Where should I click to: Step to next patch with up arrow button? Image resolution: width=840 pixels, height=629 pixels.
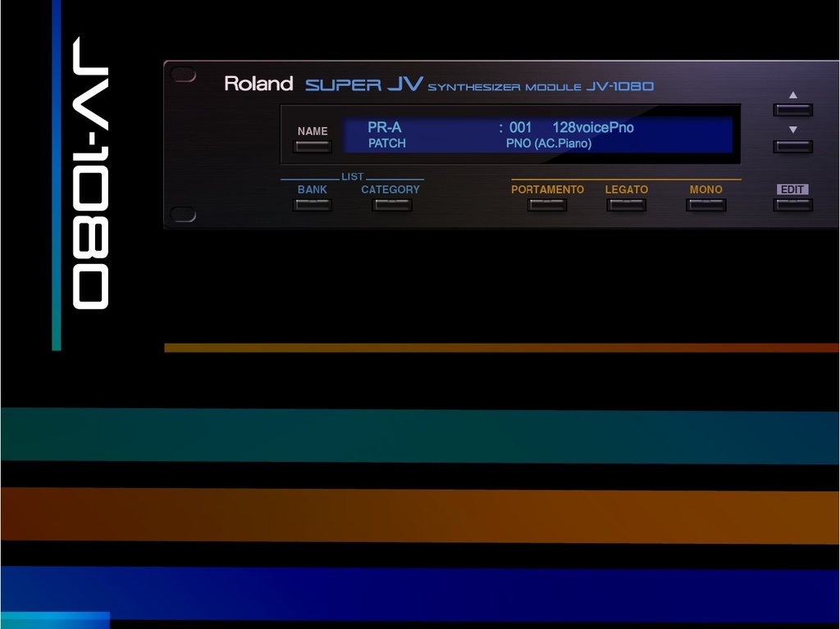coord(793,110)
